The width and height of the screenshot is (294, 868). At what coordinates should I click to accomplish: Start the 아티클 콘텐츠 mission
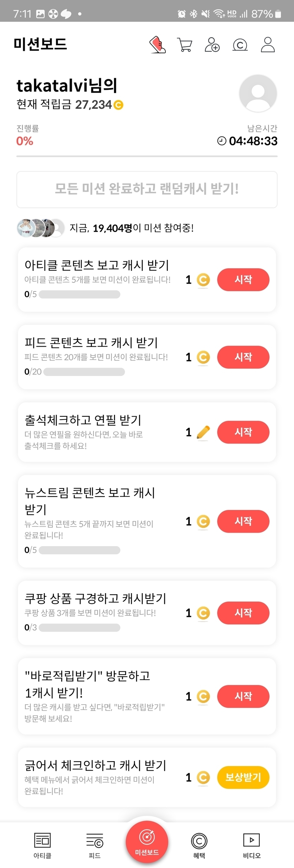coord(243,280)
